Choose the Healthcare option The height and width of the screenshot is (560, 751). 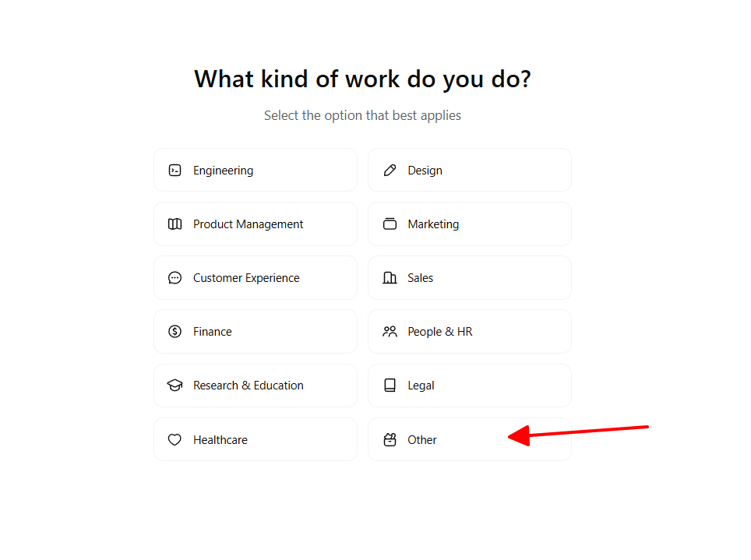pyautogui.click(x=256, y=439)
